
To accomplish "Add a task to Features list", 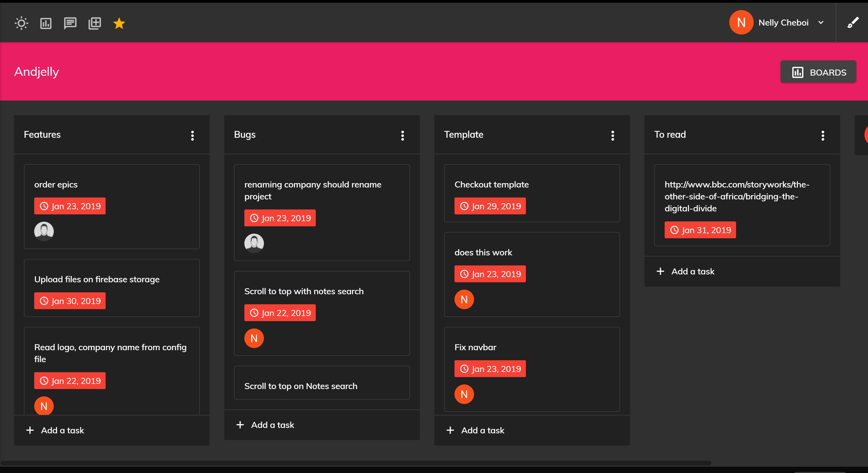I will click(x=62, y=430).
